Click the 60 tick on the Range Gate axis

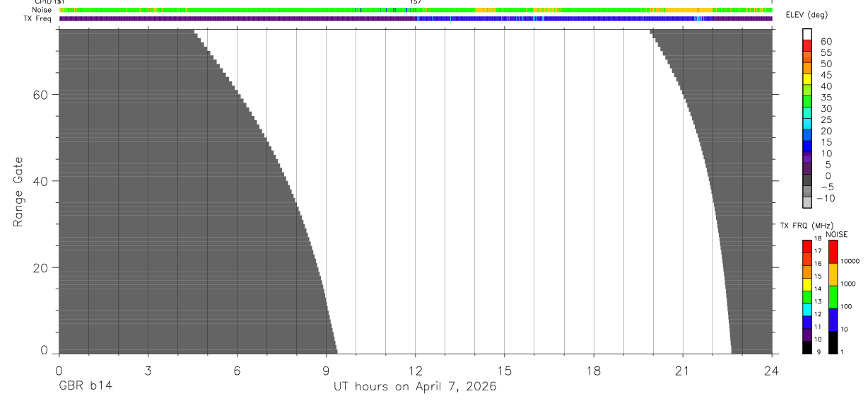tap(40, 95)
